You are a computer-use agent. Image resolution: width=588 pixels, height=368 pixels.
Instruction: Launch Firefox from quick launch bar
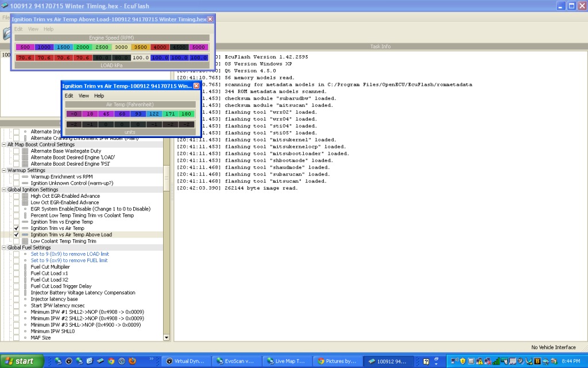[x=132, y=361]
